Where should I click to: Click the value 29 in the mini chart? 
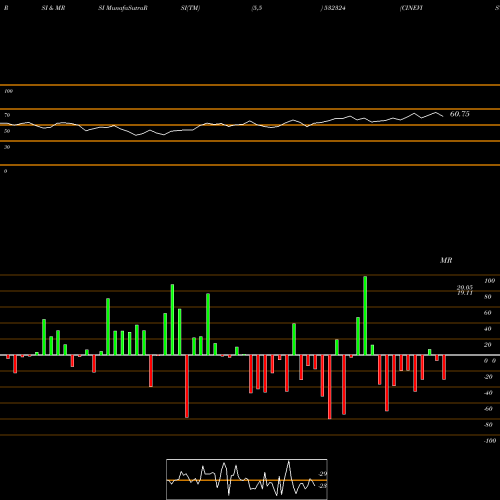pos(323,474)
